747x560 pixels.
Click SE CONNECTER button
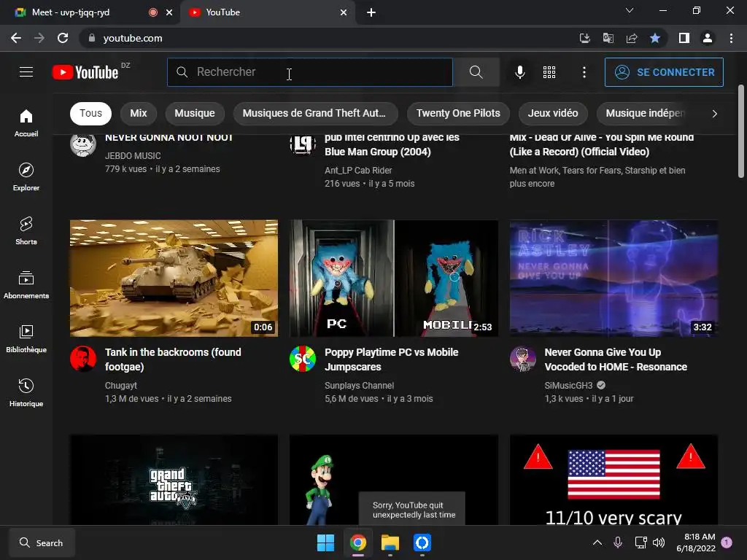pos(664,72)
